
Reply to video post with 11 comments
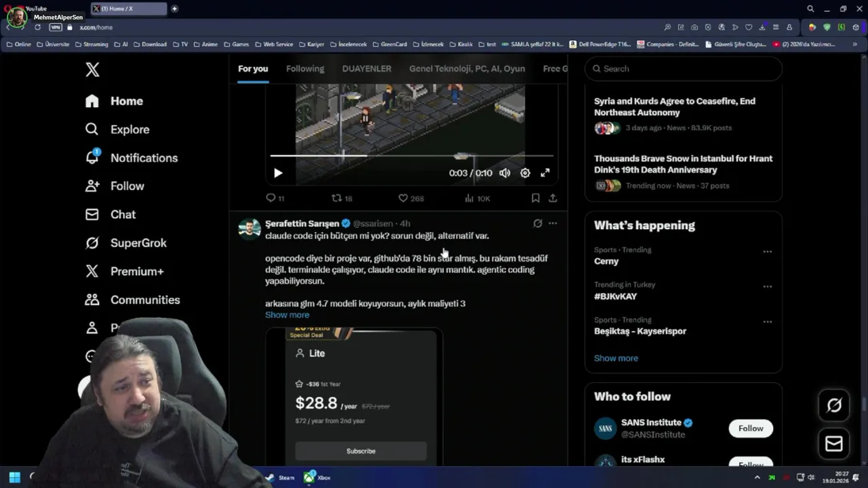(275, 198)
